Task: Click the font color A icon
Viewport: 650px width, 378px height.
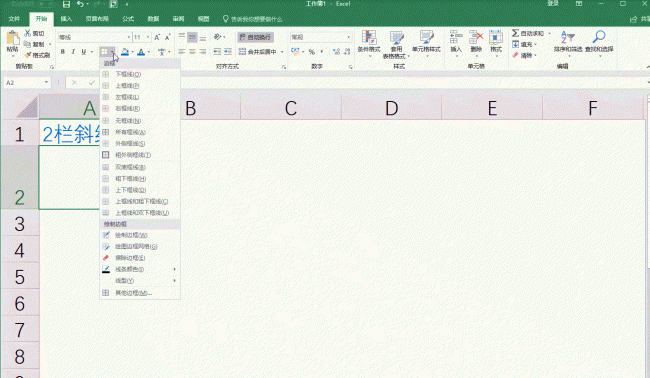Action: click(141, 52)
